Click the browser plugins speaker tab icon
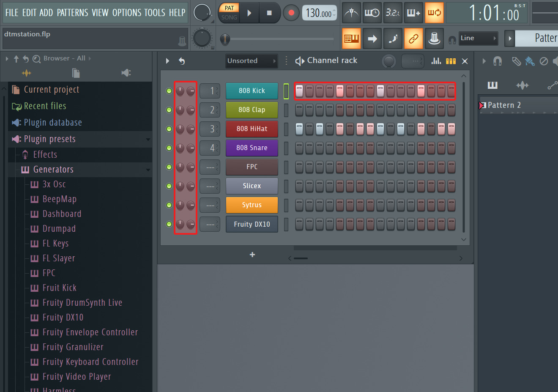Viewport: 558px width, 392px height. point(126,73)
